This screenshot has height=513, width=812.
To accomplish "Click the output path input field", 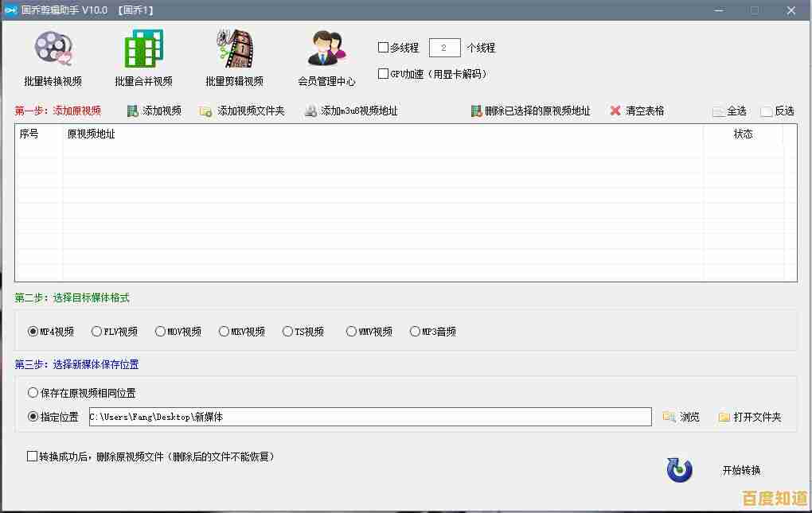I will [x=370, y=416].
